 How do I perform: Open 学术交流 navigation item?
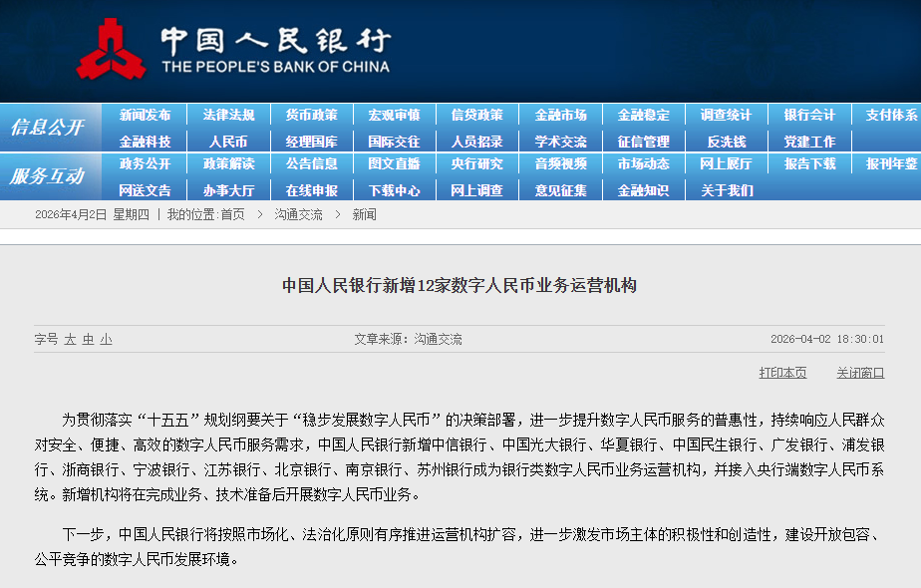tap(561, 142)
